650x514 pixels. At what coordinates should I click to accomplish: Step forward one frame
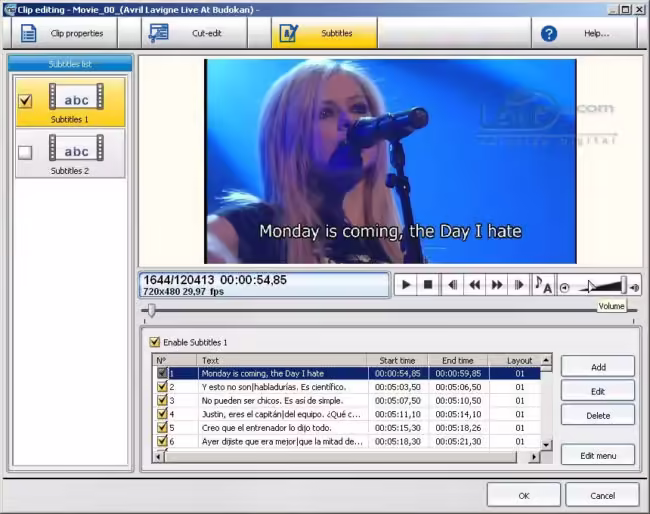(x=519, y=285)
